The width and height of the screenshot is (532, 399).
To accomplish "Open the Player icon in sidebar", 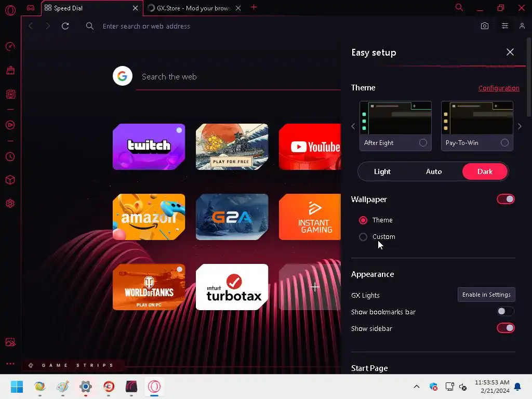I will coord(10,125).
